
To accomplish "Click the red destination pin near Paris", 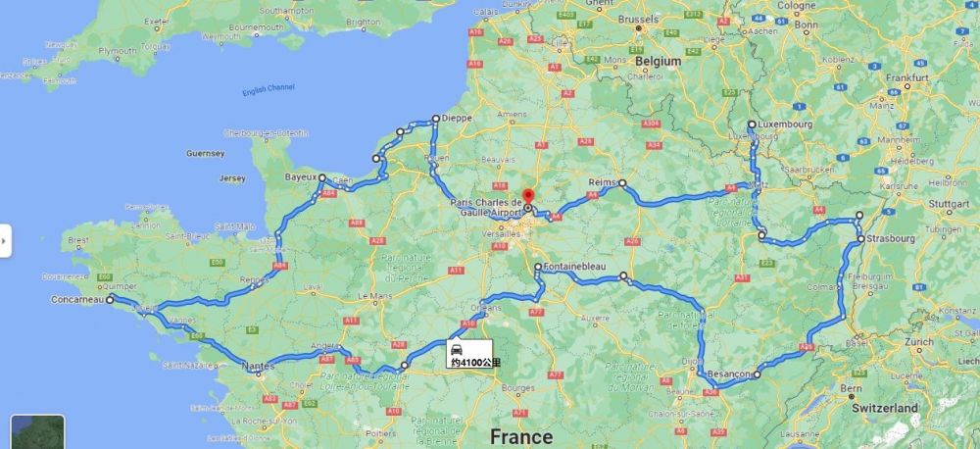I will pyautogui.click(x=528, y=196).
